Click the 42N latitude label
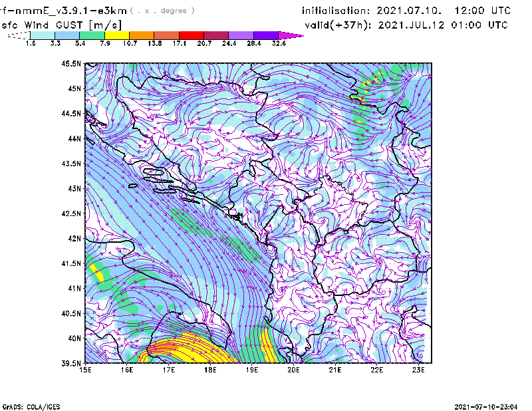The width and height of the screenshot is (532, 411). [74, 239]
